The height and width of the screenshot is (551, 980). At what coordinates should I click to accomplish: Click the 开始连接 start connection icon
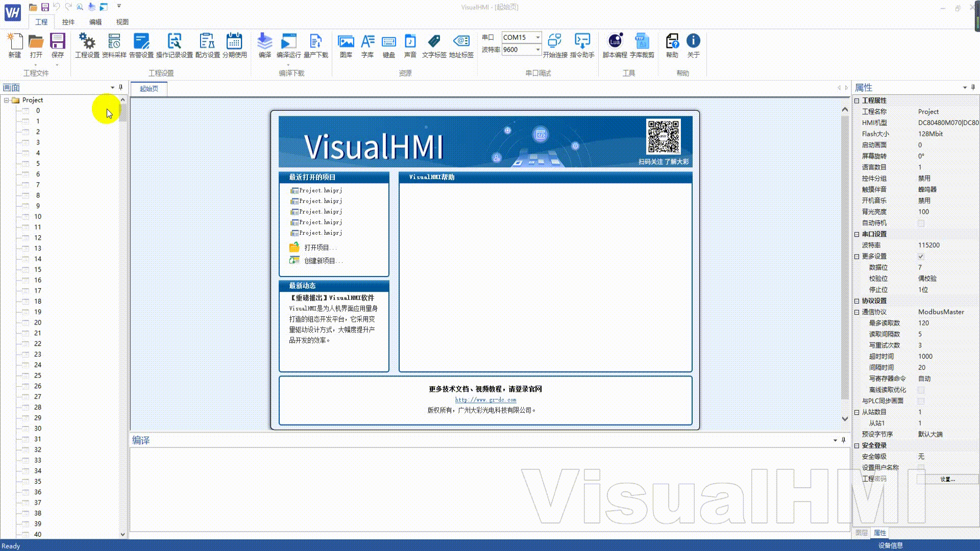(555, 45)
